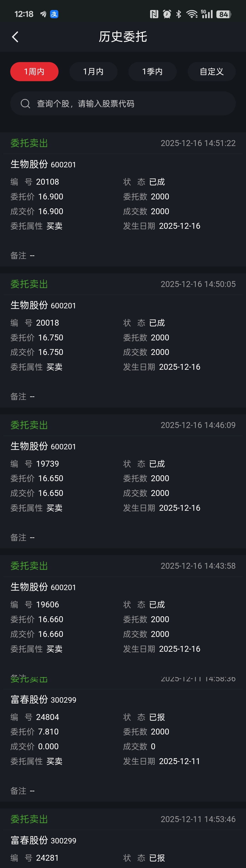Tap the battery level indicator
The width and height of the screenshot is (246, 868).
224,14
